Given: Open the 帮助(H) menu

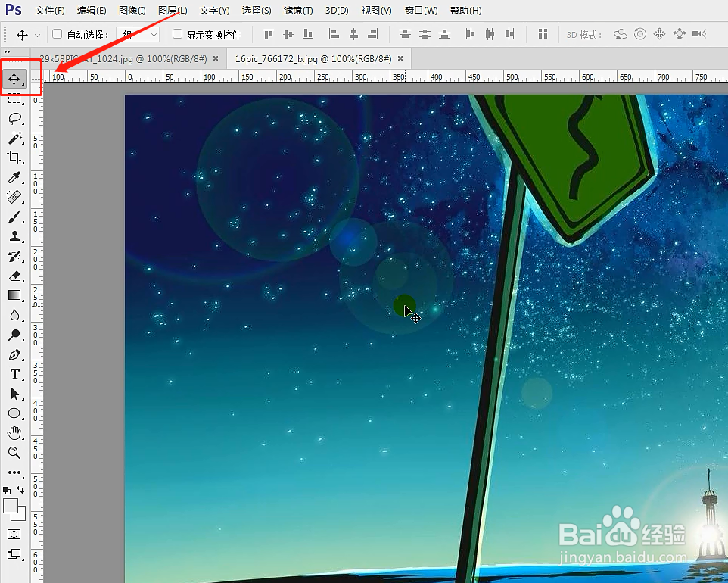Looking at the screenshot, I should coord(465,10).
